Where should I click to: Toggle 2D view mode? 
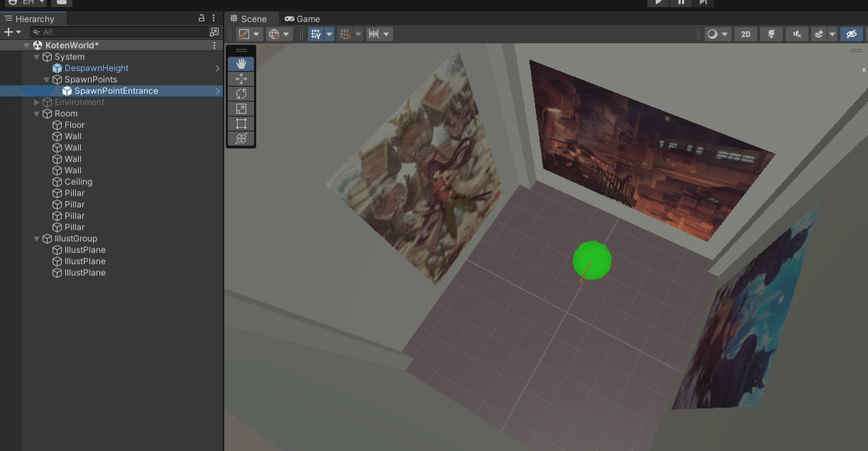746,34
